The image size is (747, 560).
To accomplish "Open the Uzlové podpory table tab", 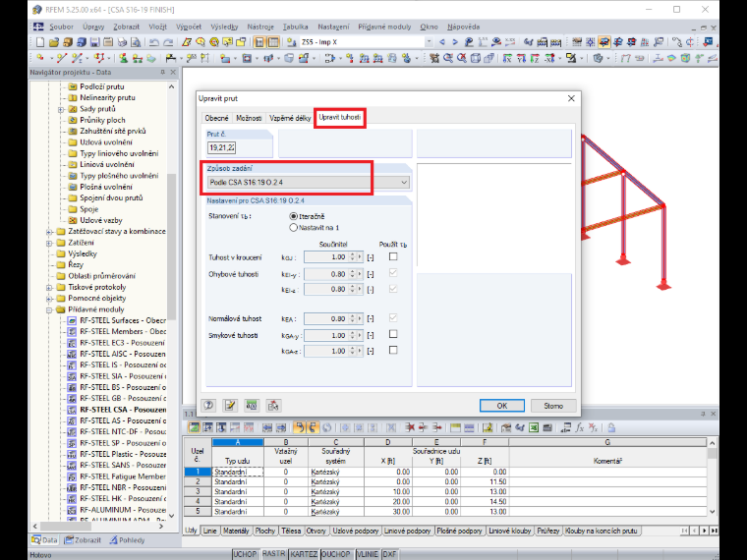I will tap(356, 531).
